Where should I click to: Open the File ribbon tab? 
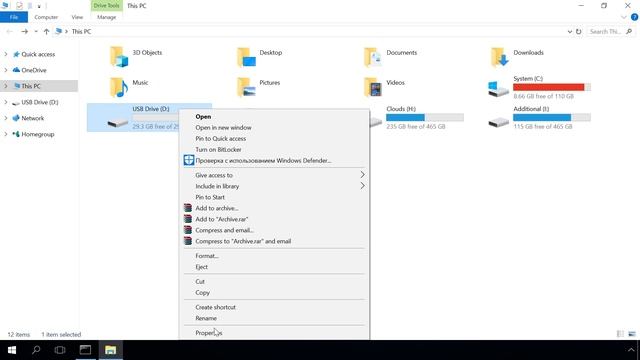tap(14, 17)
